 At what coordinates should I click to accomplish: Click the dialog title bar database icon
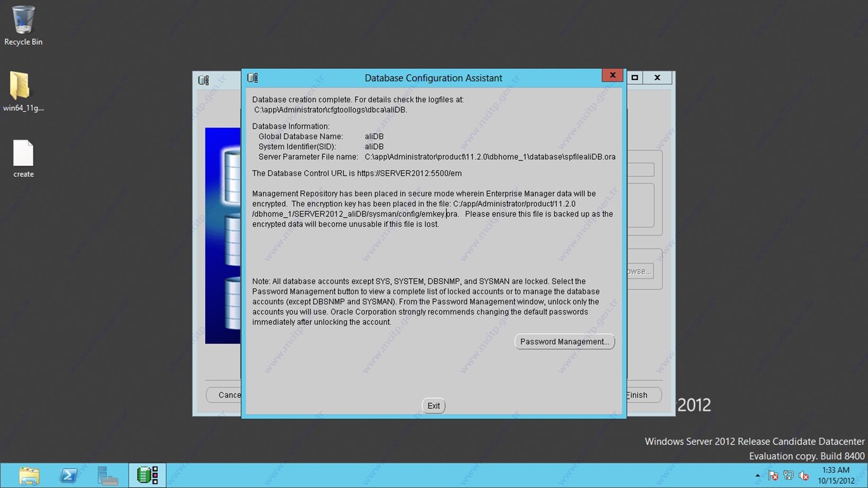point(253,78)
